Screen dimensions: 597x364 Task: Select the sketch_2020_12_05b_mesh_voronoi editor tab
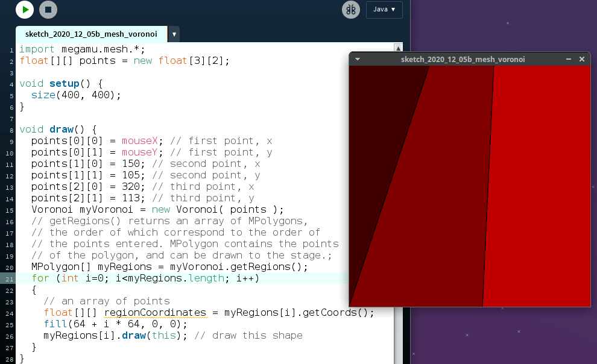(x=91, y=34)
